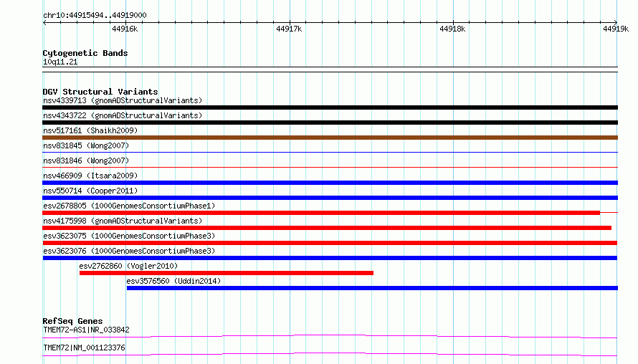Select the blue bar under nsv466909

[x=330, y=183]
